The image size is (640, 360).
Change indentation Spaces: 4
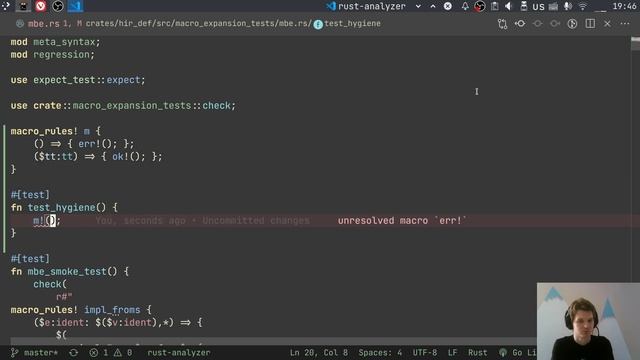tap(380, 353)
